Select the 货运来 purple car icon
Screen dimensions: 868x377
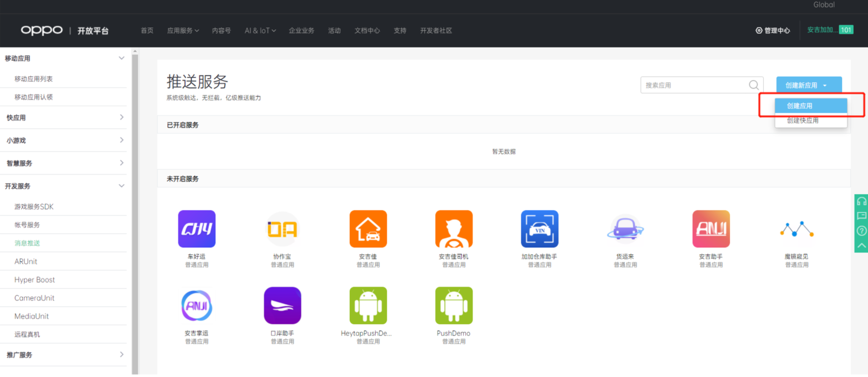tap(625, 229)
